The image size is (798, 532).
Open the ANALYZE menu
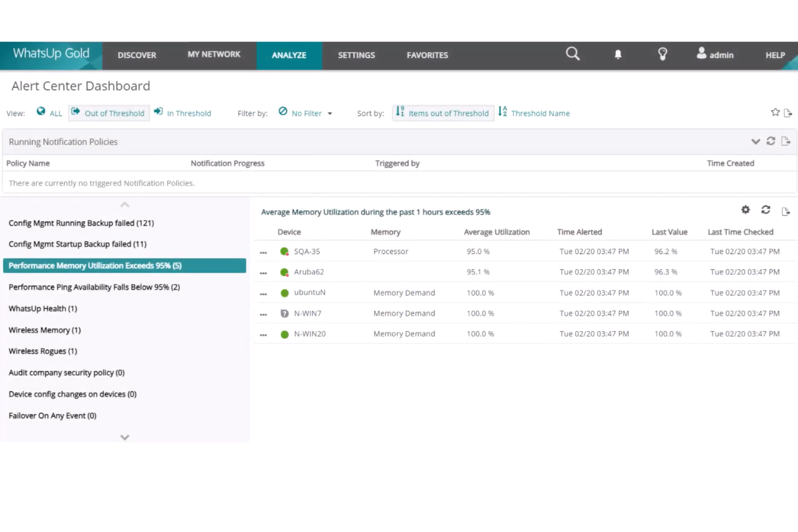289,56
